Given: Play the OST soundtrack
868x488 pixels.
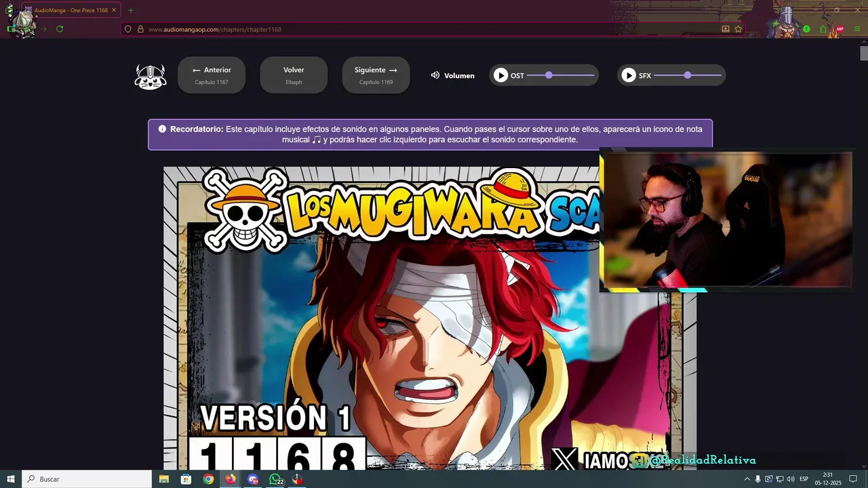Looking at the screenshot, I should coord(500,75).
